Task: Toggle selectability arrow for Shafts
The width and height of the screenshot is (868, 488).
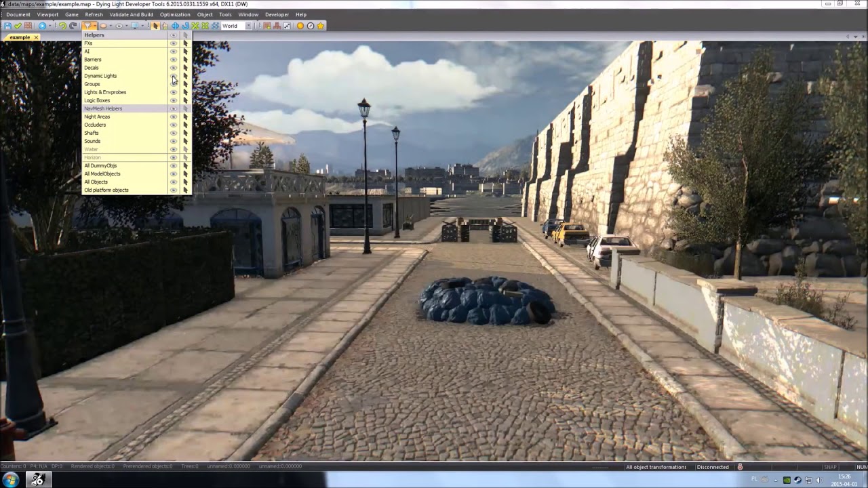Action: coord(185,133)
